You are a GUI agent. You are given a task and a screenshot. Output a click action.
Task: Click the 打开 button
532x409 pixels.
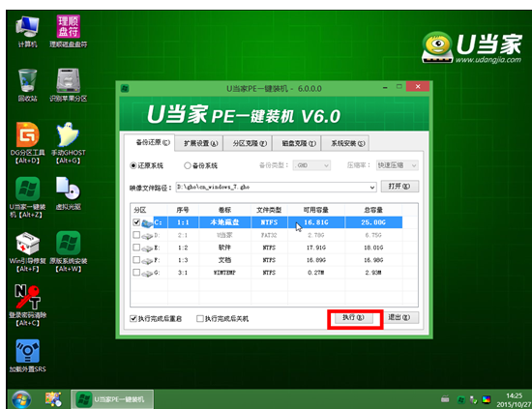tap(399, 187)
